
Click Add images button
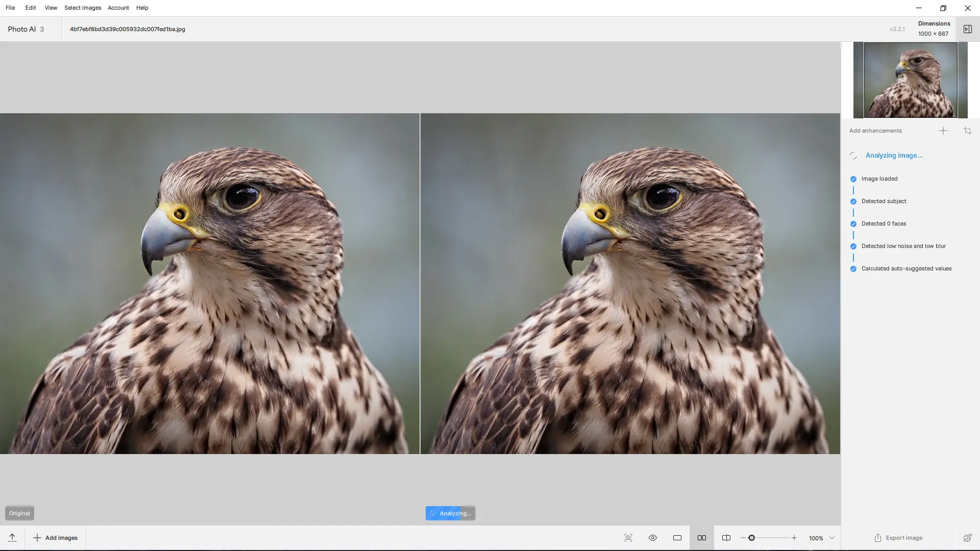[56, 538]
